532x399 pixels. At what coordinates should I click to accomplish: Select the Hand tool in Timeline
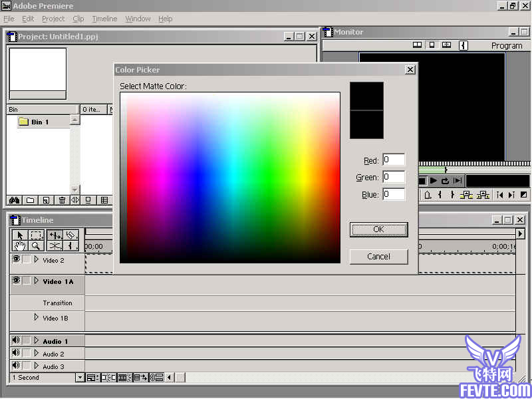pos(20,245)
